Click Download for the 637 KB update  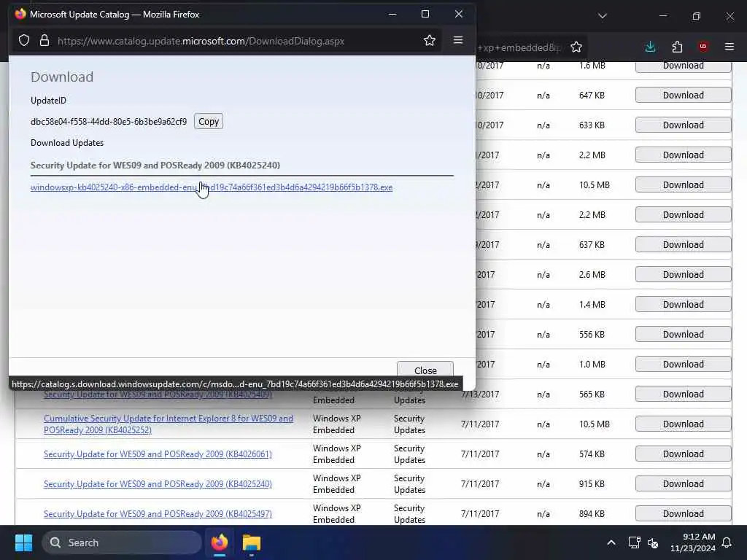(x=683, y=244)
